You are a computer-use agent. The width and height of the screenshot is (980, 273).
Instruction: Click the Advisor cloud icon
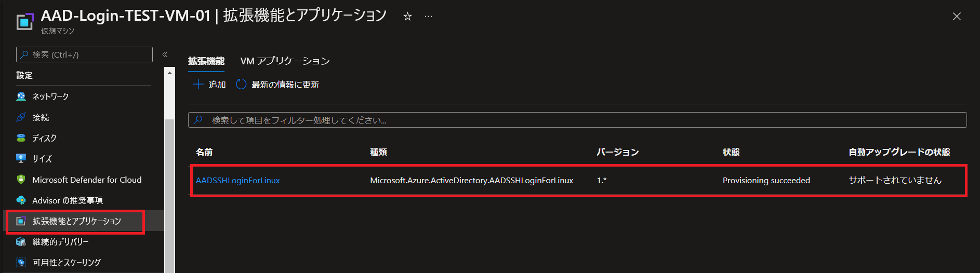click(x=21, y=200)
